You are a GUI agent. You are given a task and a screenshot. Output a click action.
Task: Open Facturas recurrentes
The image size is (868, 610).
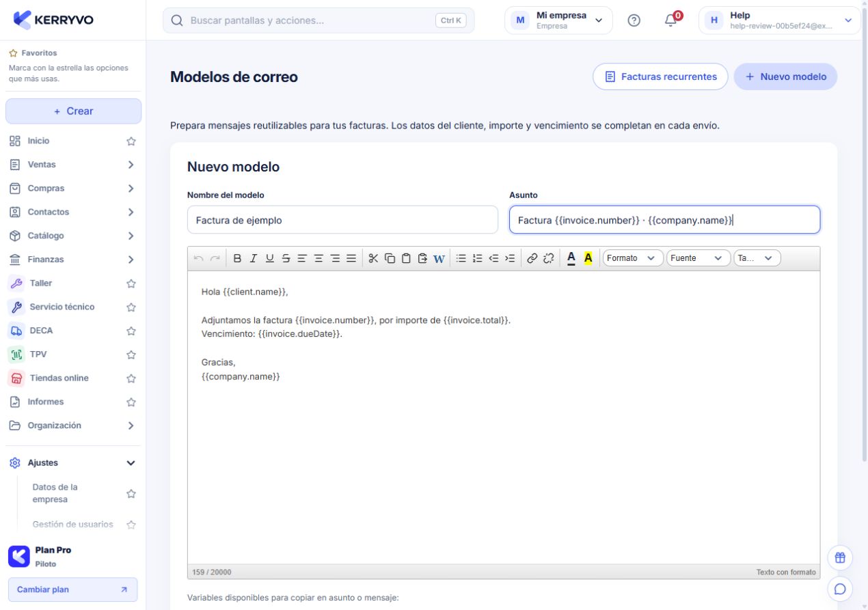[661, 77]
